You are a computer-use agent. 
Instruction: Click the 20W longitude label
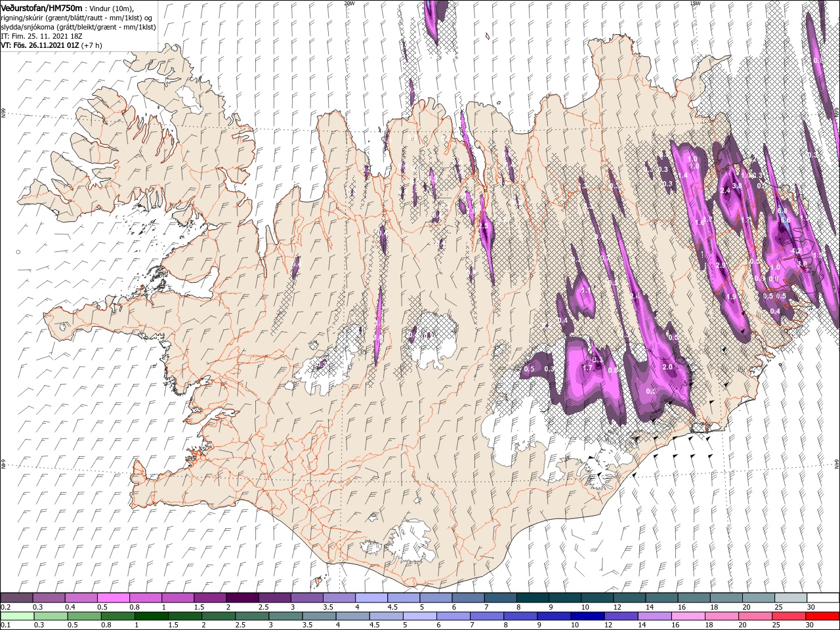[x=349, y=3]
